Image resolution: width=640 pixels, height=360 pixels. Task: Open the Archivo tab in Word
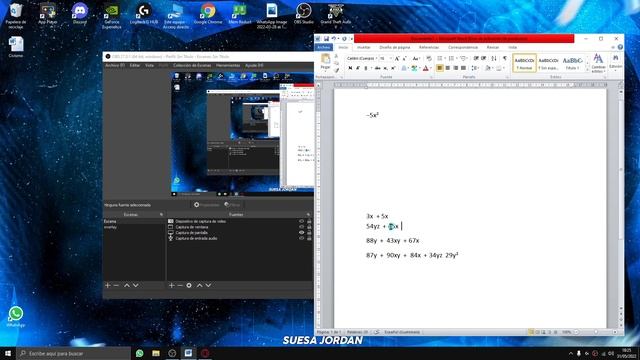point(324,47)
